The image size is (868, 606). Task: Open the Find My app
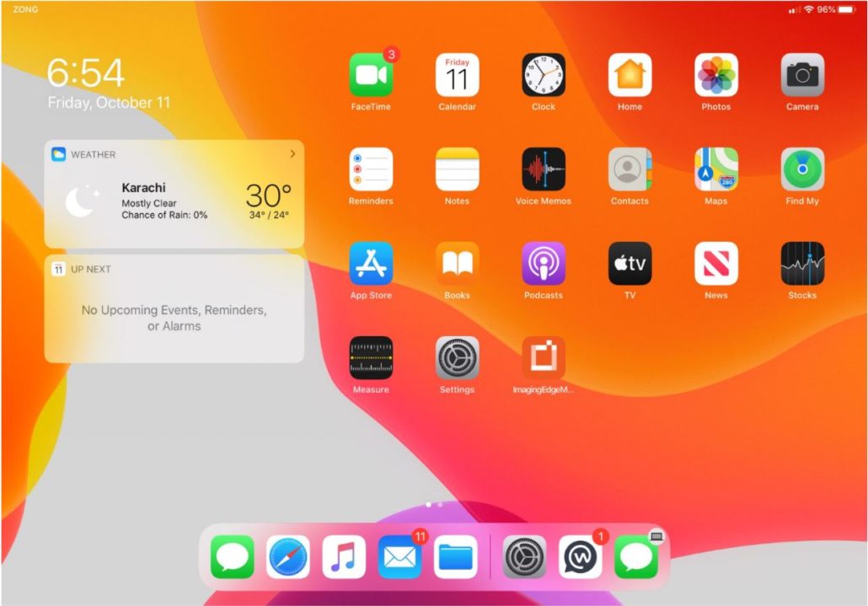pos(802,169)
